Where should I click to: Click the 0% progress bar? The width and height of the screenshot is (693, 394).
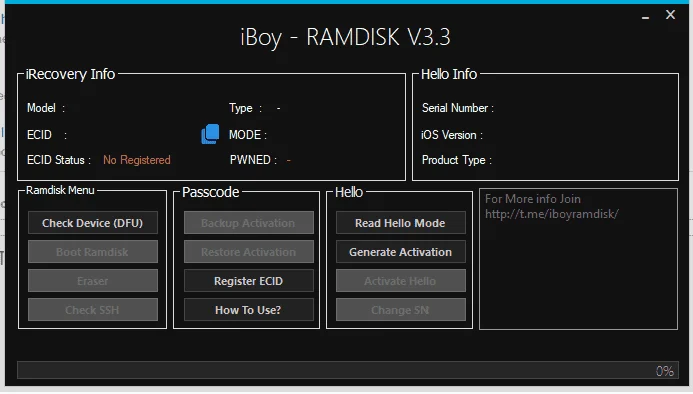coord(348,370)
